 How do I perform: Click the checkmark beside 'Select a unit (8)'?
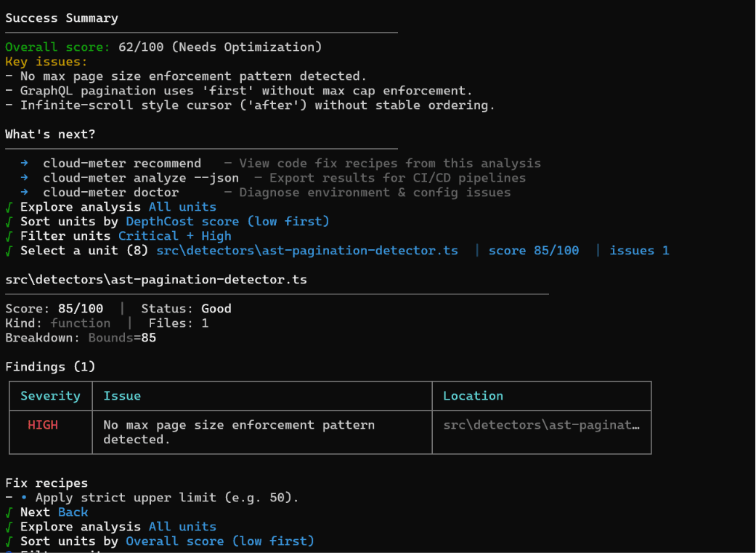point(9,251)
